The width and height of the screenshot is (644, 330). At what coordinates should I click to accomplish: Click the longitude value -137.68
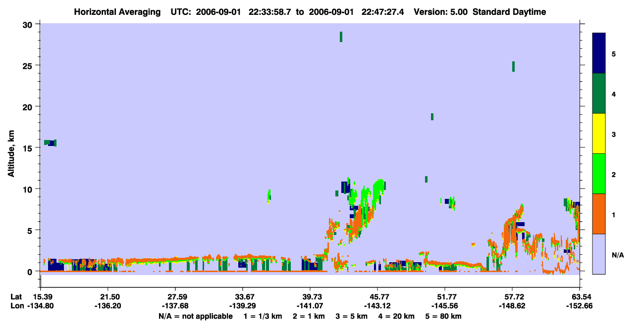tap(175, 306)
